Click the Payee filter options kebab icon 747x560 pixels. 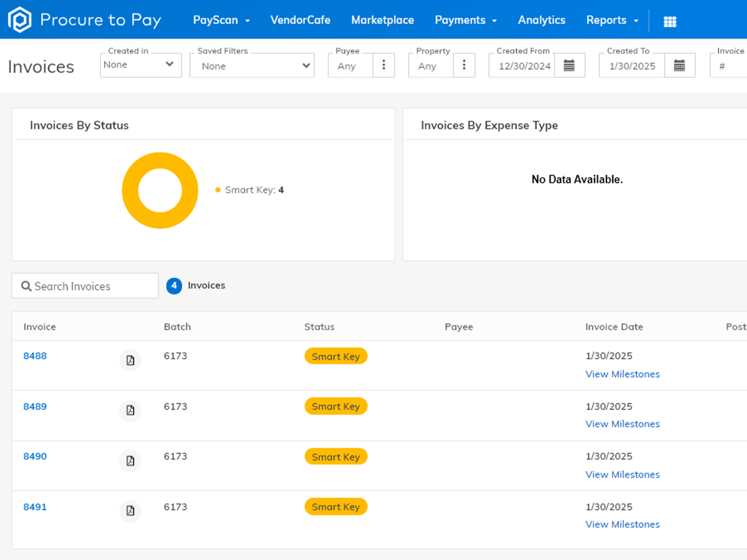pos(384,65)
